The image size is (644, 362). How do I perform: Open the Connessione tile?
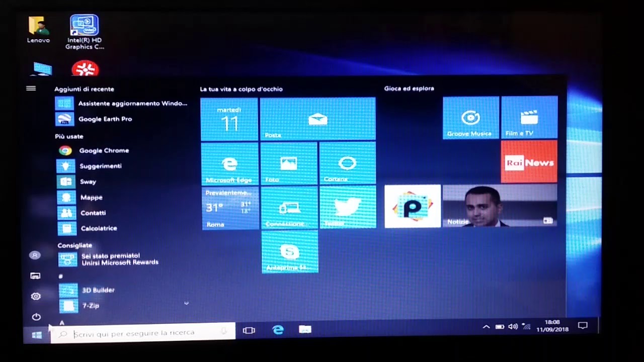[x=289, y=207]
